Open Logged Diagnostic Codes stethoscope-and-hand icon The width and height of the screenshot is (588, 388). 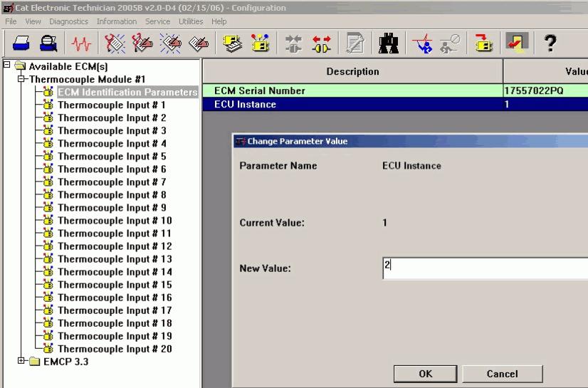(x=142, y=43)
